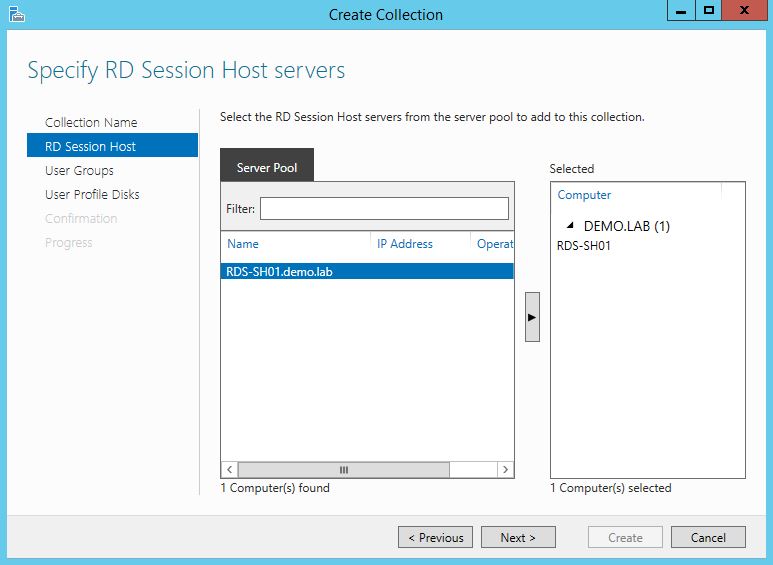Screen dimensions: 773x565
Task: Click into the Filter text box
Action: click(x=384, y=208)
